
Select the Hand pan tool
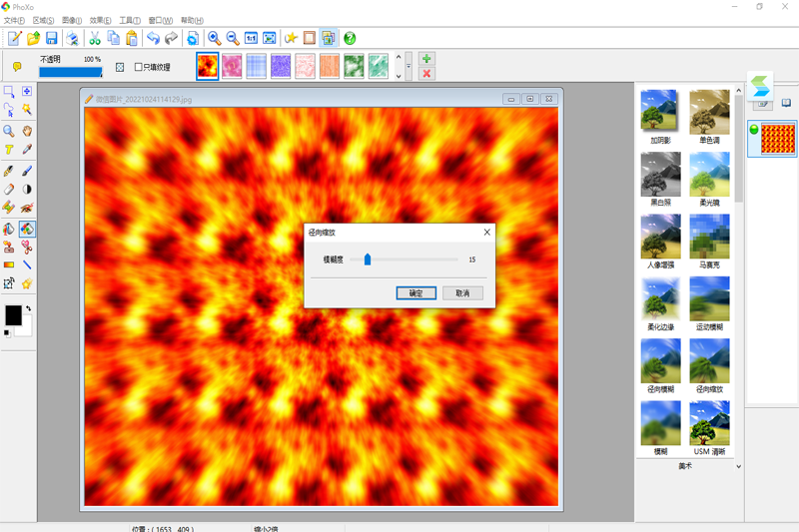(27, 131)
